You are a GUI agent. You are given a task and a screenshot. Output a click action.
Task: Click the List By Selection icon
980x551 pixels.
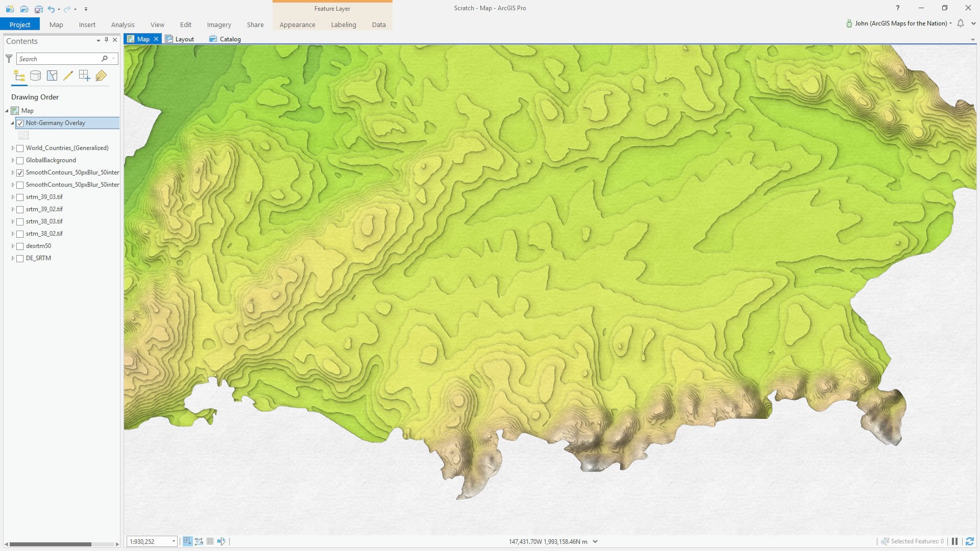(x=52, y=76)
